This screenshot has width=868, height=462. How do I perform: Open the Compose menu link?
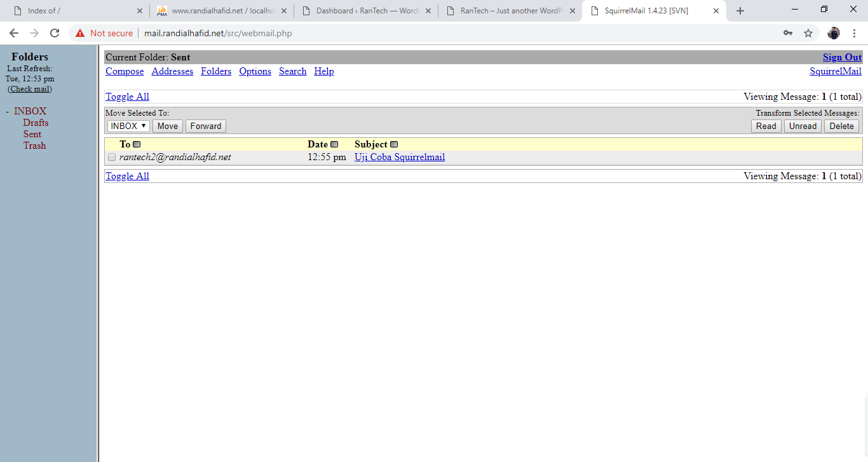[x=125, y=71]
